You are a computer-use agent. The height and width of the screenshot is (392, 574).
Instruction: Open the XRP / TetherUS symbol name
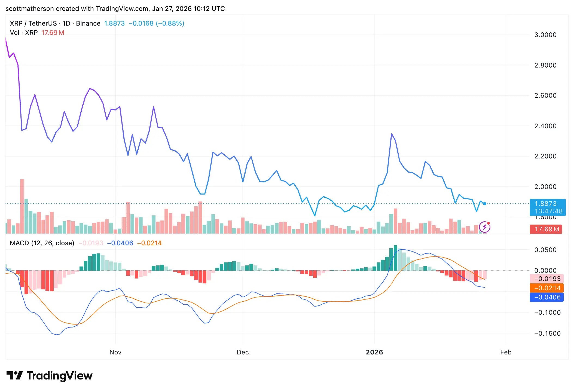[x=33, y=23]
